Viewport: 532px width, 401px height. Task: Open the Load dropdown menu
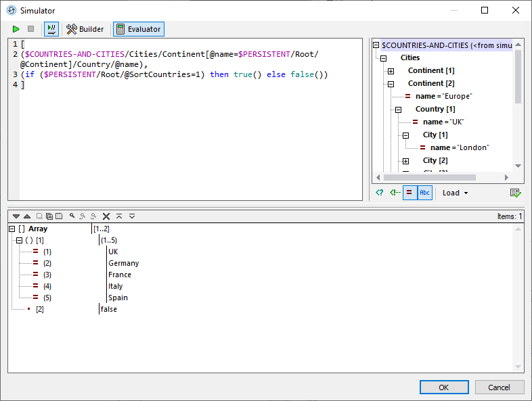pos(455,193)
